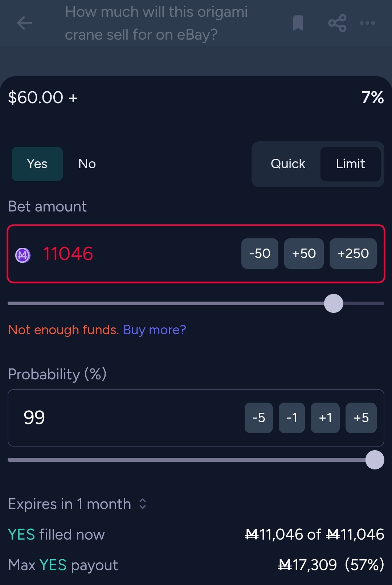The height and width of the screenshot is (585, 392).
Task: Raise probability by 1 percent
Action: (x=325, y=418)
